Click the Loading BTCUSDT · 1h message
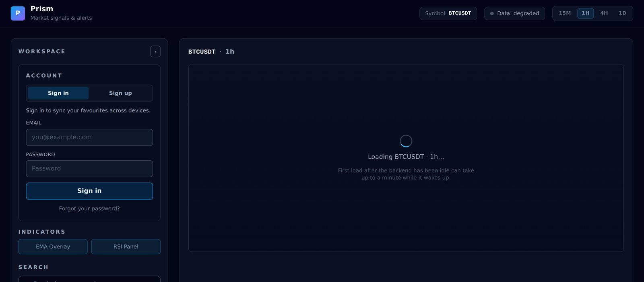644x282 pixels. coord(406,157)
